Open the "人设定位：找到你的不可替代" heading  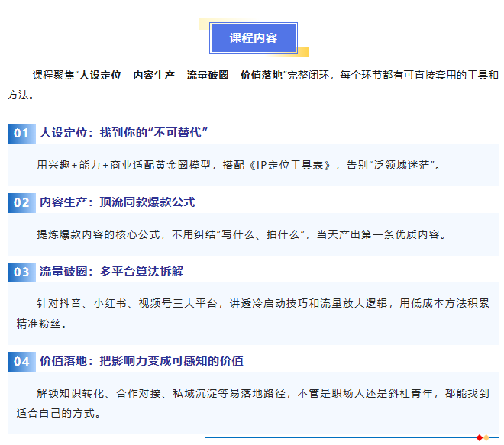point(124,133)
